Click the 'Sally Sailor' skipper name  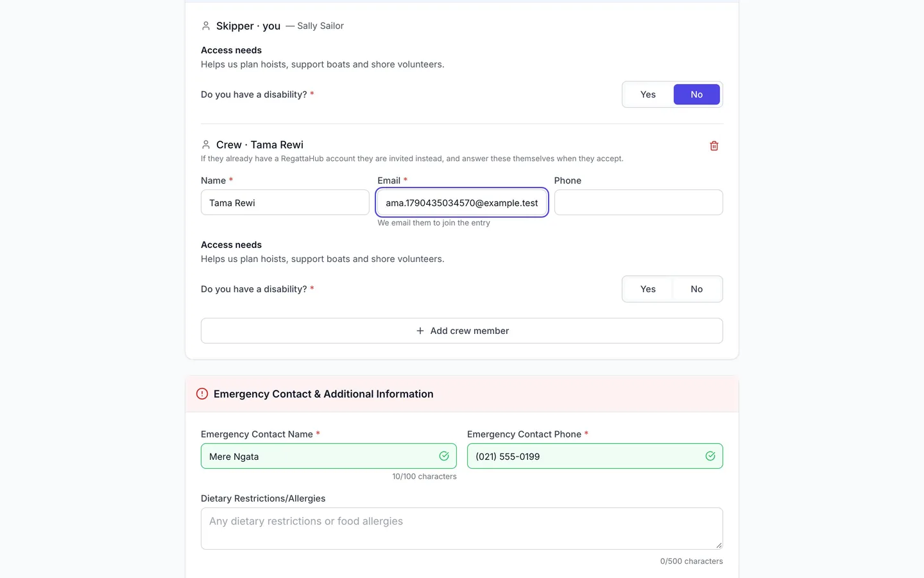pos(320,26)
